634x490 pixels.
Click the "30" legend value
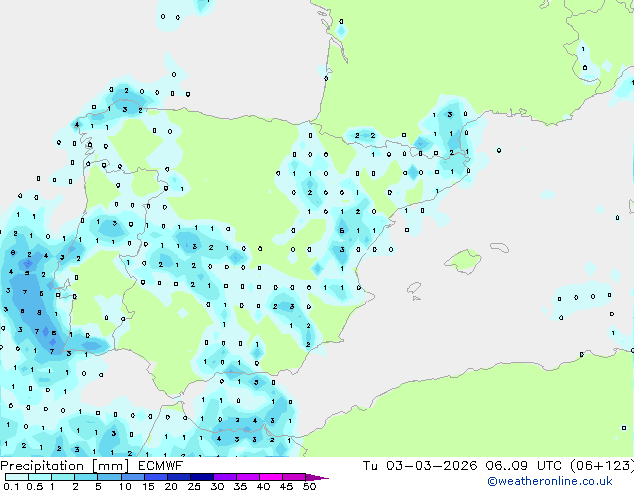217,486
